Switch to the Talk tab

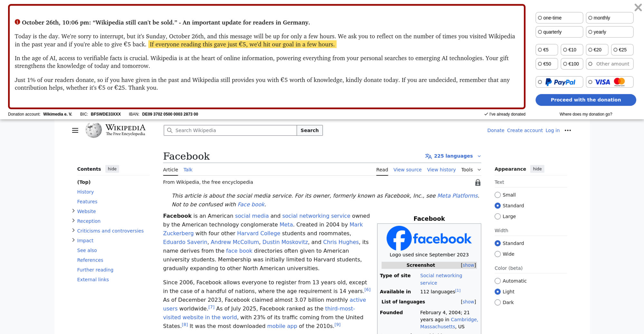pyautogui.click(x=188, y=170)
